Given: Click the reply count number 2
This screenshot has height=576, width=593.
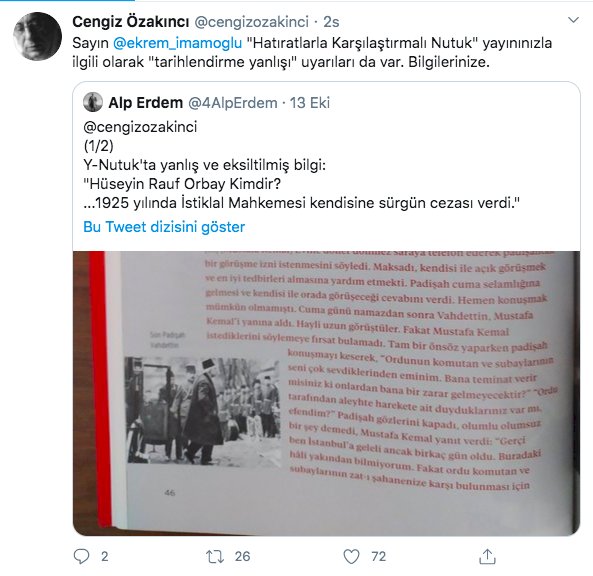Looking at the screenshot, I should click(x=105, y=556).
